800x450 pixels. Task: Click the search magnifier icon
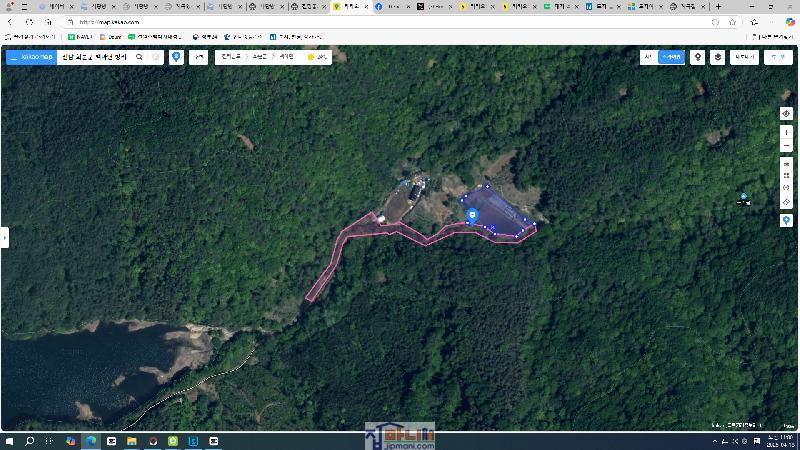click(139, 58)
